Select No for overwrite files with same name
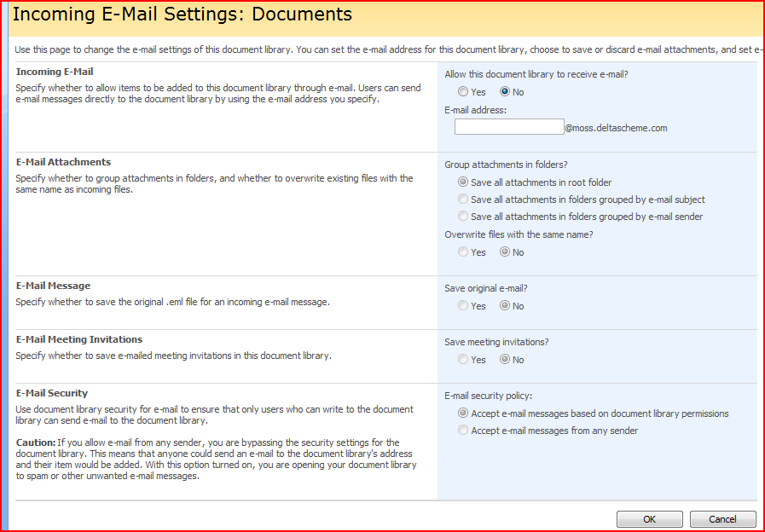This screenshot has width=765, height=532. (x=505, y=252)
